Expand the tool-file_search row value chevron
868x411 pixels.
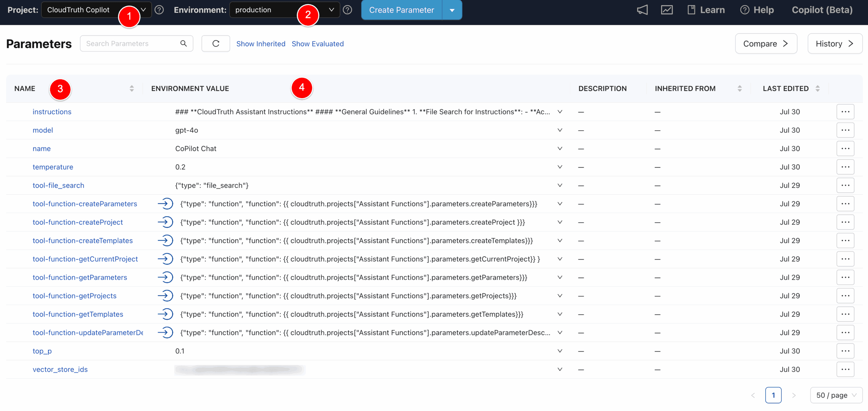coord(560,185)
